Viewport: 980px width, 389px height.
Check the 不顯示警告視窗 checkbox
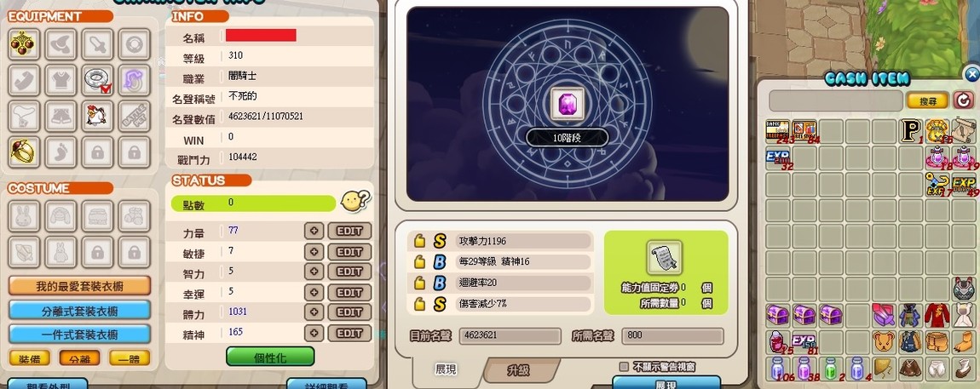tap(624, 367)
